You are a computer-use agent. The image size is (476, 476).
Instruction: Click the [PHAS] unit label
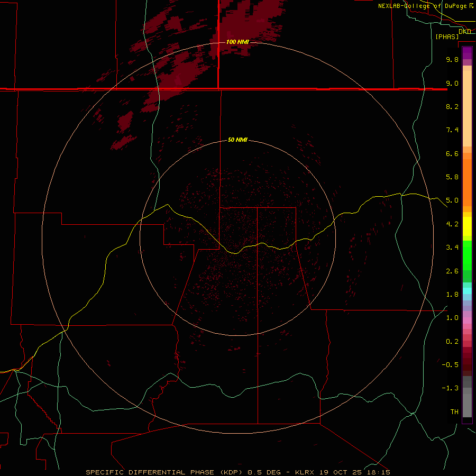pos(447,37)
